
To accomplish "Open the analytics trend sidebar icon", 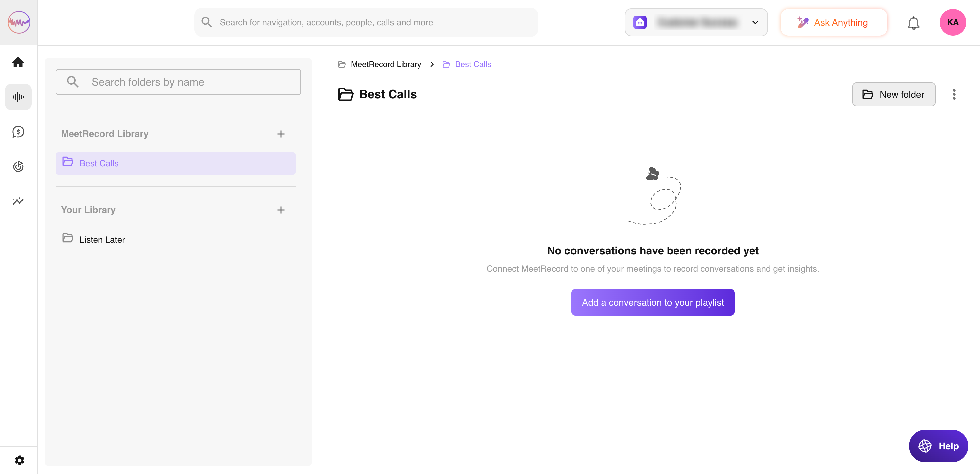I will point(18,201).
